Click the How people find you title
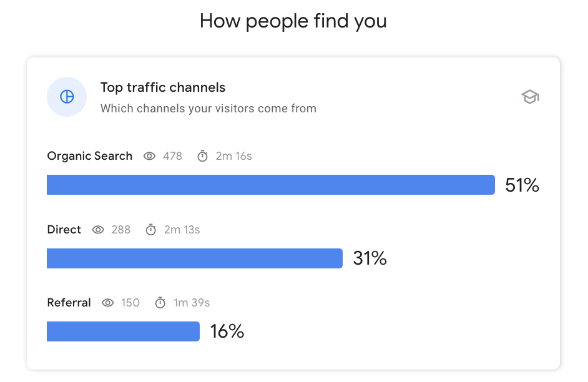Image resolution: width=588 pixels, height=382 pixels. point(293,21)
